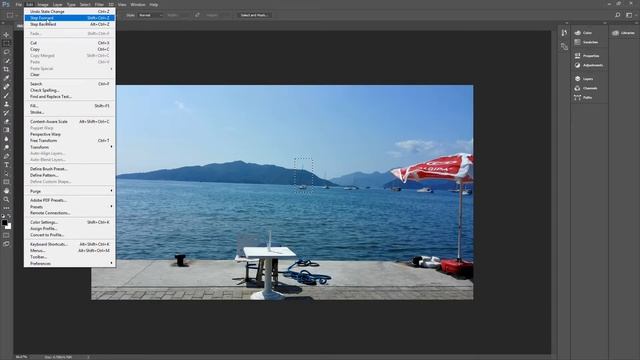
Task: Click the Select and Mask button
Action: pos(254,15)
